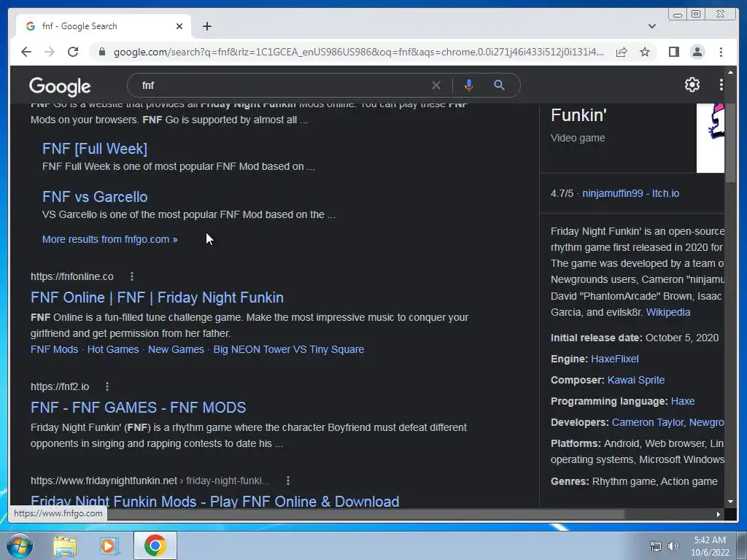Click the vertical scrollbar down arrow

(730, 502)
